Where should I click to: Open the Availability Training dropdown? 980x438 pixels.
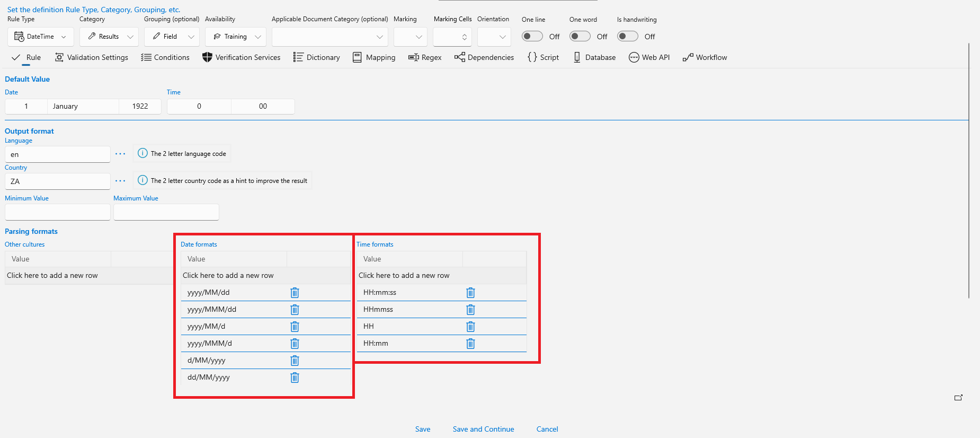(x=236, y=37)
